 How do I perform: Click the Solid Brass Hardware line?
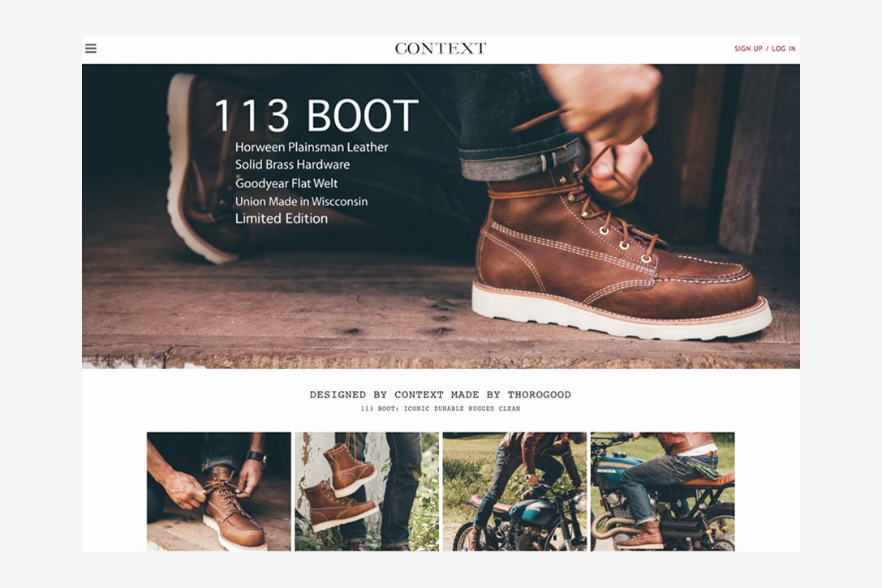(292, 165)
